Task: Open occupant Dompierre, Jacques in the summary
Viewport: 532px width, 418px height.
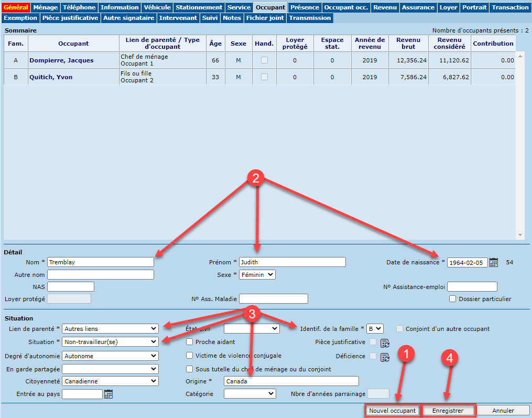Action: pyautogui.click(x=61, y=60)
